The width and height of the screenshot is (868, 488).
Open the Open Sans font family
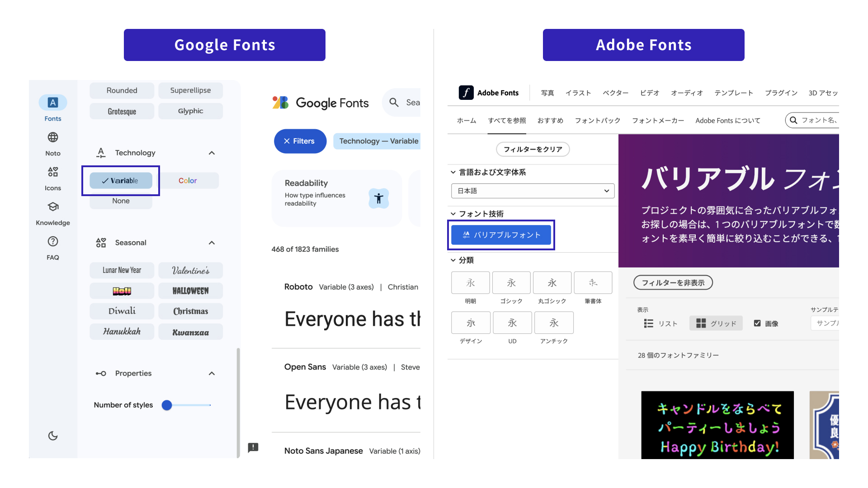pos(305,367)
